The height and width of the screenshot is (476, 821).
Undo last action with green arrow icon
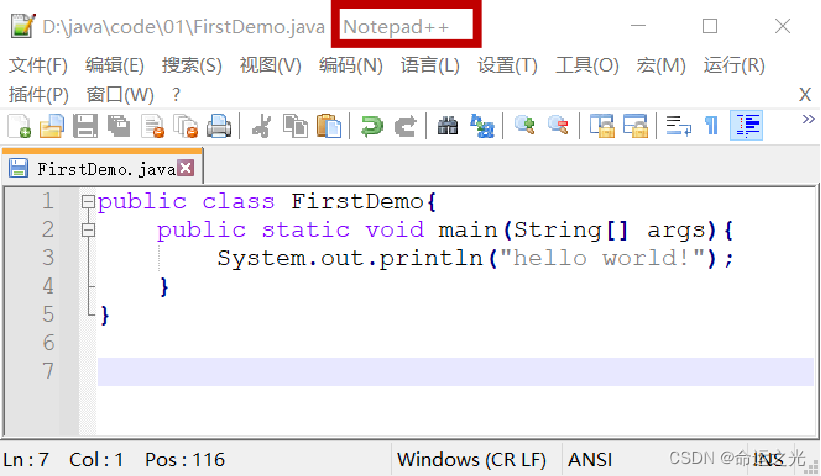pyautogui.click(x=372, y=126)
